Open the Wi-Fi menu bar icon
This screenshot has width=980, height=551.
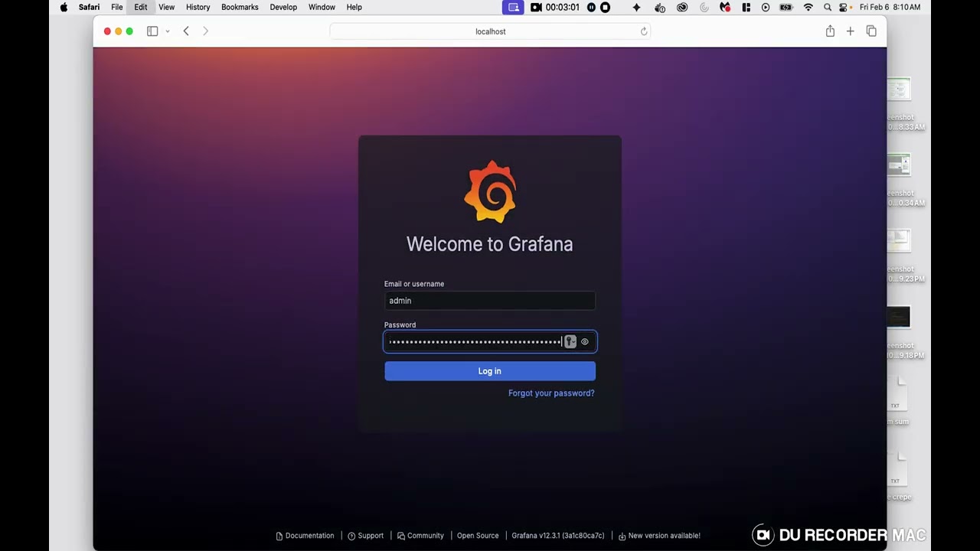click(x=808, y=7)
